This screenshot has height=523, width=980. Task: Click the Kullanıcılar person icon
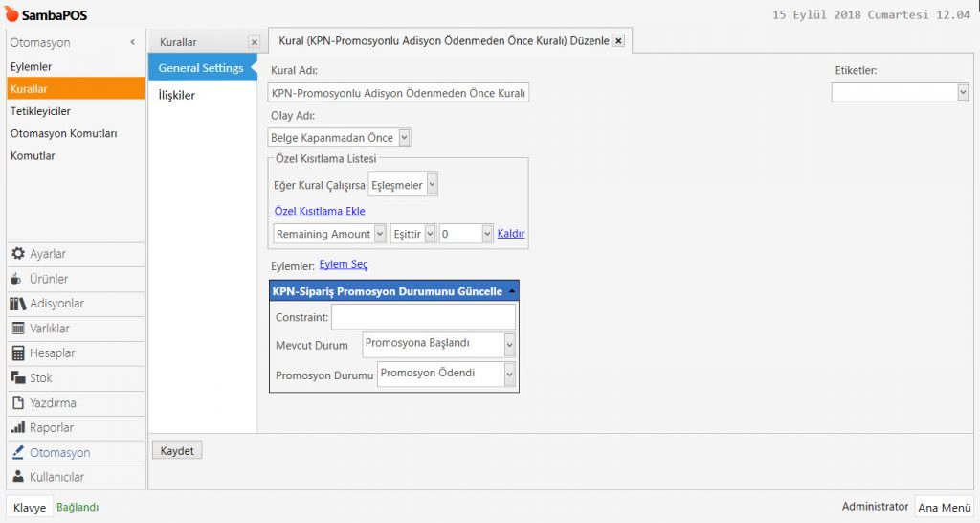click(x=17, y=477)
